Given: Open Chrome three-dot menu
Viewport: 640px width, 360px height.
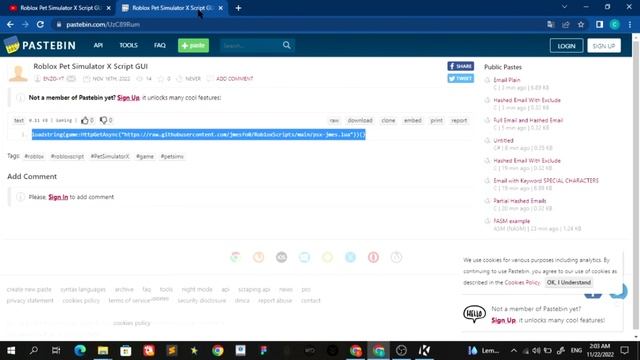Looking at the screenshot, I should tap(630, 24).
